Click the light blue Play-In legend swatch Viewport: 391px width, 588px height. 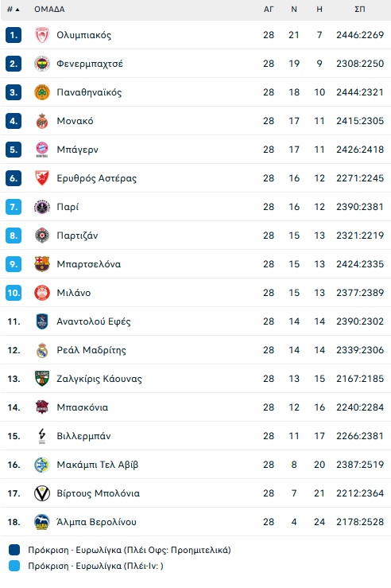(14, 566)
